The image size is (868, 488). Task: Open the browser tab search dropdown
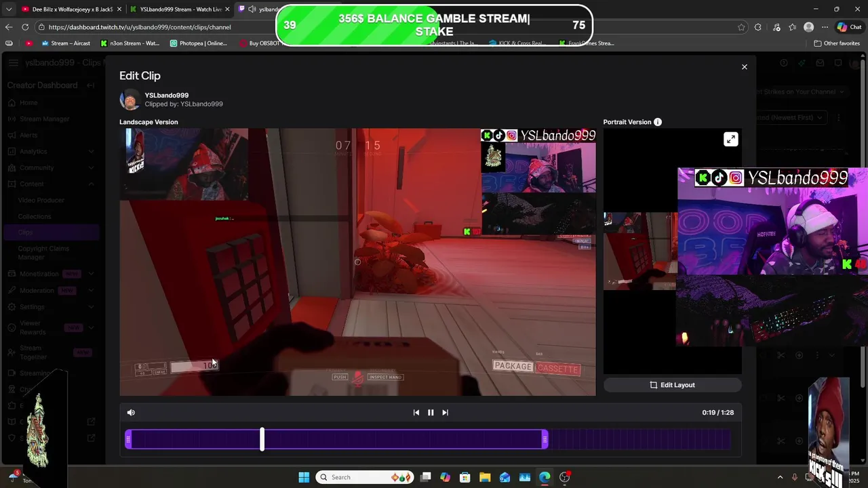coord(8,9)
